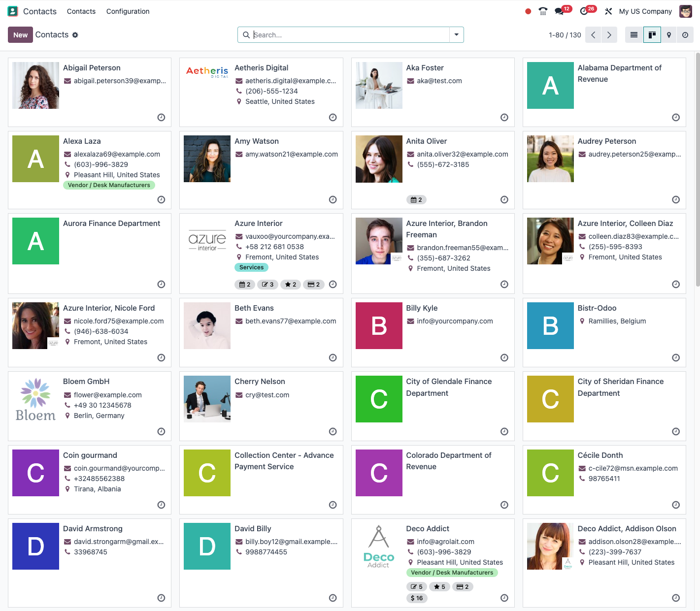Focus the Search input field
Screen dimensions: 700x611
[x=350, y=35]
